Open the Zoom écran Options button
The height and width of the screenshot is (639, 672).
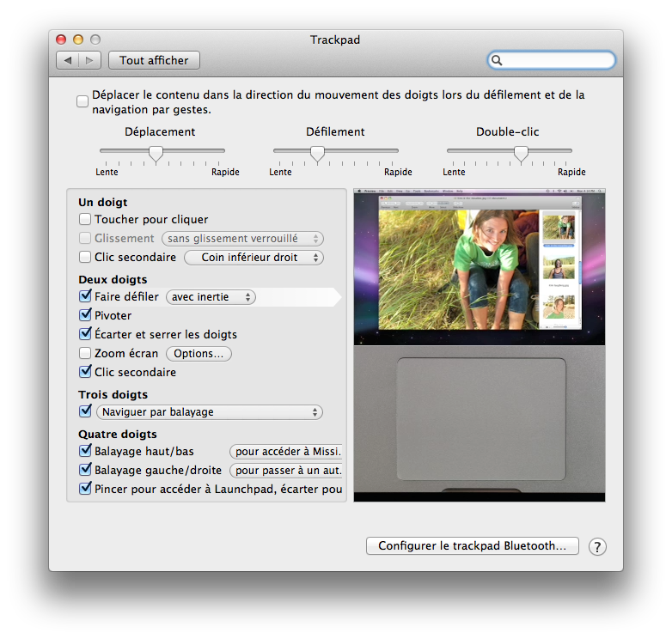click(x=199, y=354)
